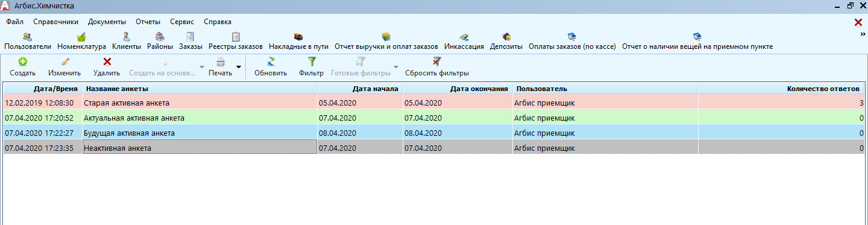Click the 07.04.2020 17:20:52 timestamp cell
Image resolution: width=868 pixels, height=225 pixels.
[43, 118]
